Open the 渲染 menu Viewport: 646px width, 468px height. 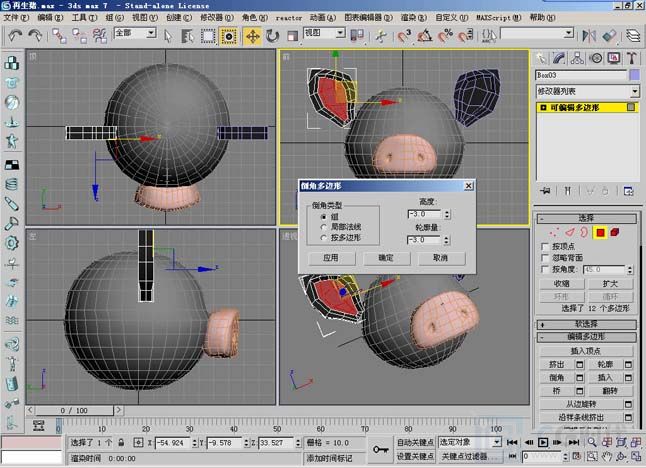tap(414, 18)
